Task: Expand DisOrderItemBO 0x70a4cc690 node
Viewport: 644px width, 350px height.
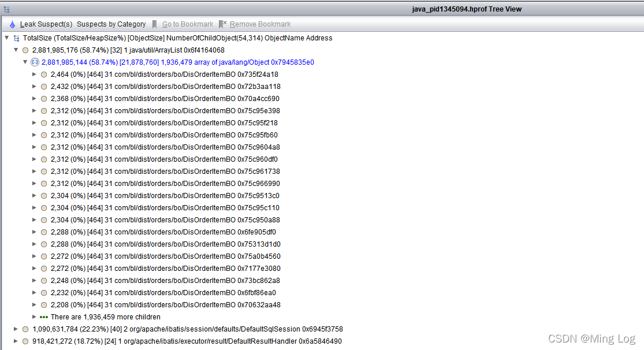Action: click(34, 99)
